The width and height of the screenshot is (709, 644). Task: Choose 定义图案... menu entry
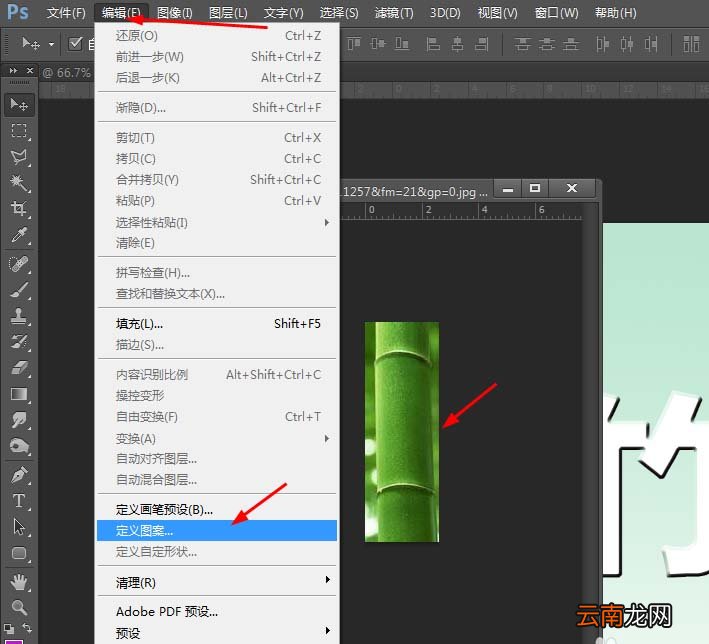[x=217, y=530]
